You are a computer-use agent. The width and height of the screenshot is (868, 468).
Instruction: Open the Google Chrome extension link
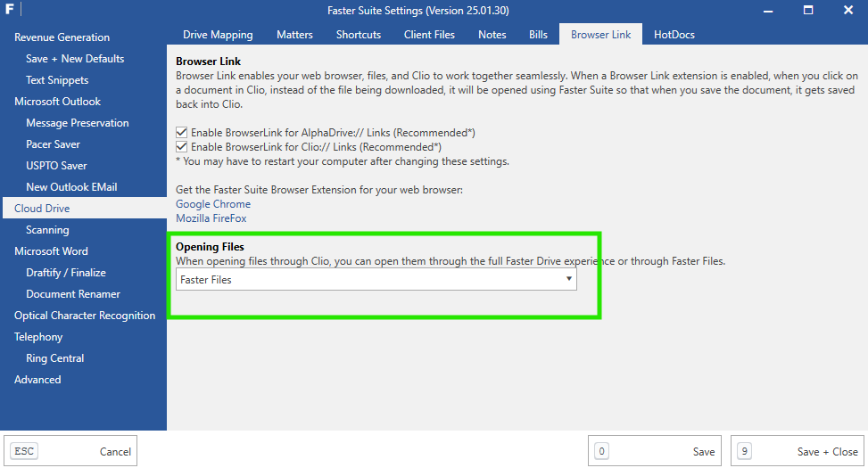point(213,203)
